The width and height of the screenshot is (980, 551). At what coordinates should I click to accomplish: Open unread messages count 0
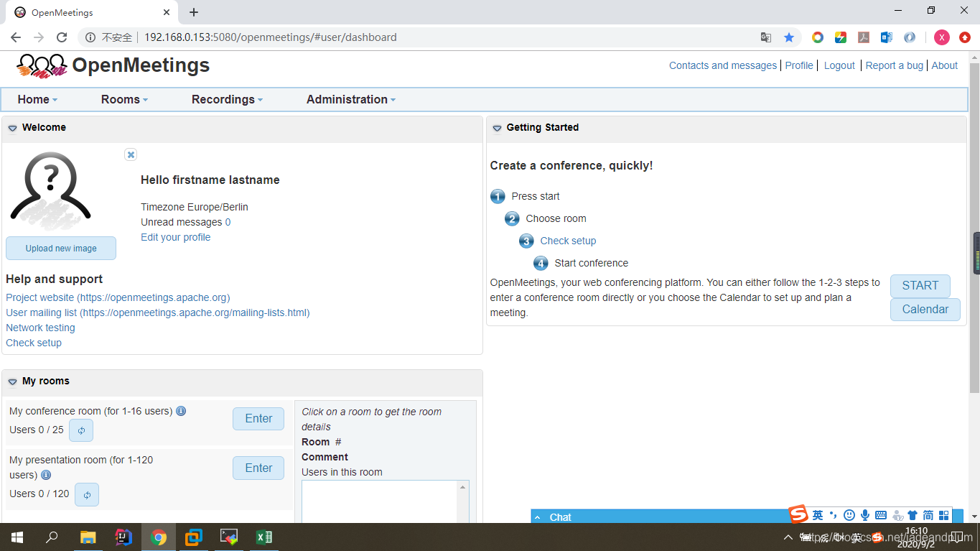228,222
